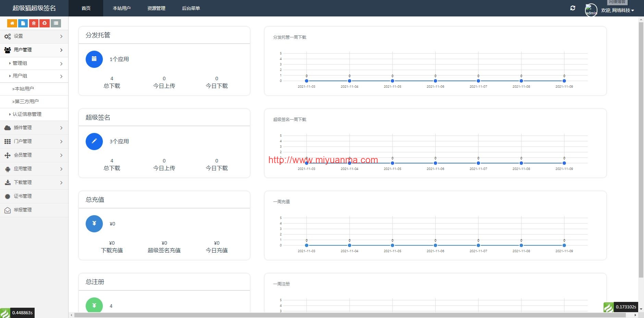
Task: Click the green leaf debug icon bottom right
Action: (609, 307)
